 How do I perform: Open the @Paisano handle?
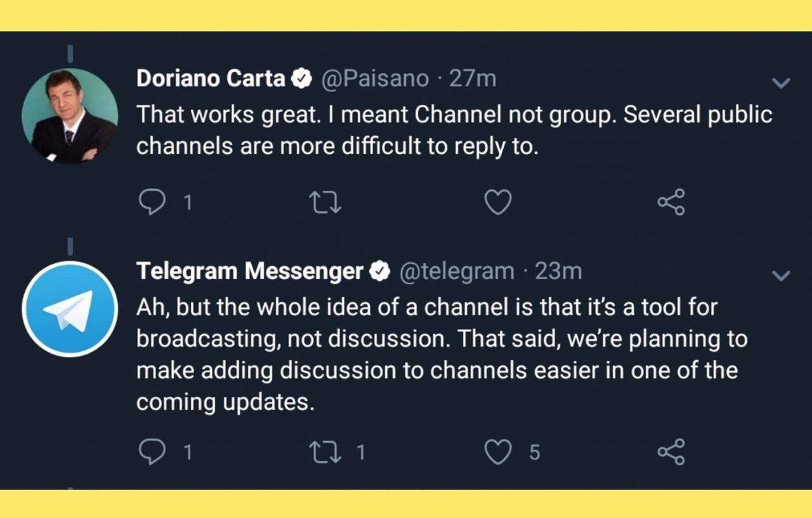[x=376, y=79]
